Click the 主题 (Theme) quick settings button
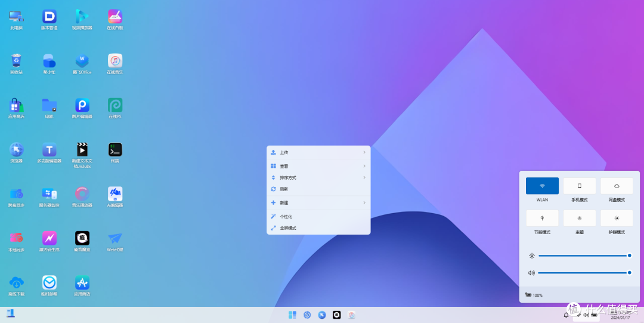Viewport: 644px width, 323px height. coord(579,218)
